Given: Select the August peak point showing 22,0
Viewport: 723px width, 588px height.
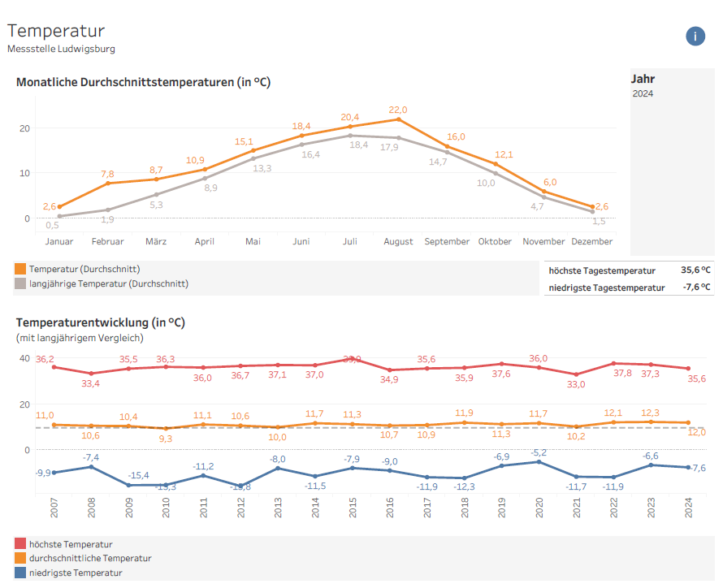Looking at the screenshot, I should click(398, 119).
